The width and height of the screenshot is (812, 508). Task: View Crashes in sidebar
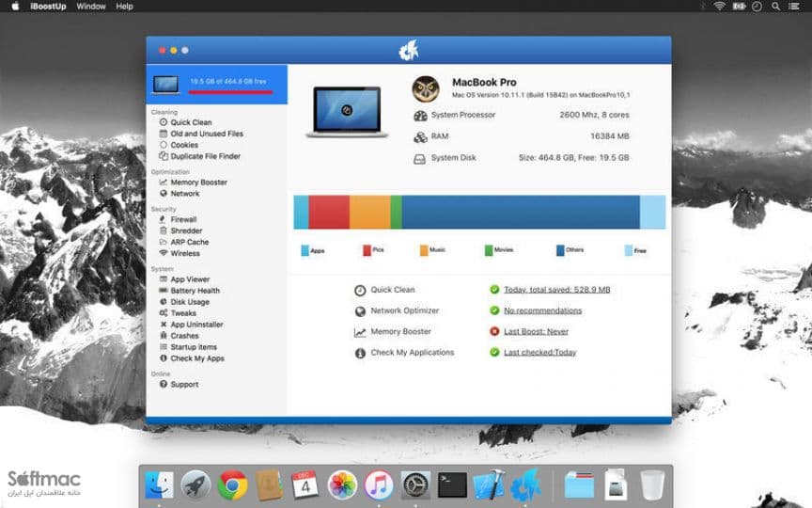pyautogui.click(x=184, y=336)
